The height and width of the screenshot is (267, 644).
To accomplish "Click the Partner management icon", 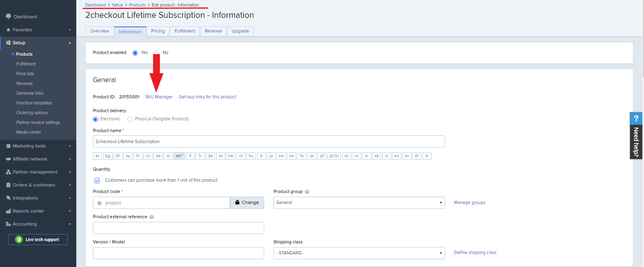I will coord(9,172).
